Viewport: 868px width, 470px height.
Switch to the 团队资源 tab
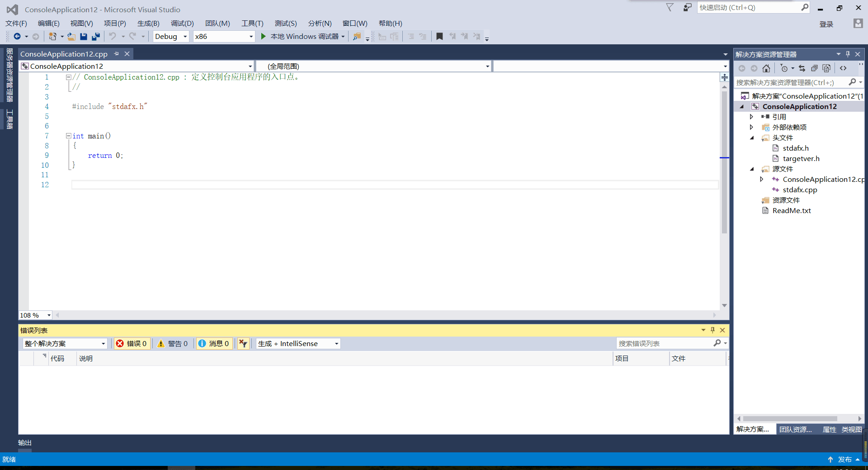(x=795, y=429)
